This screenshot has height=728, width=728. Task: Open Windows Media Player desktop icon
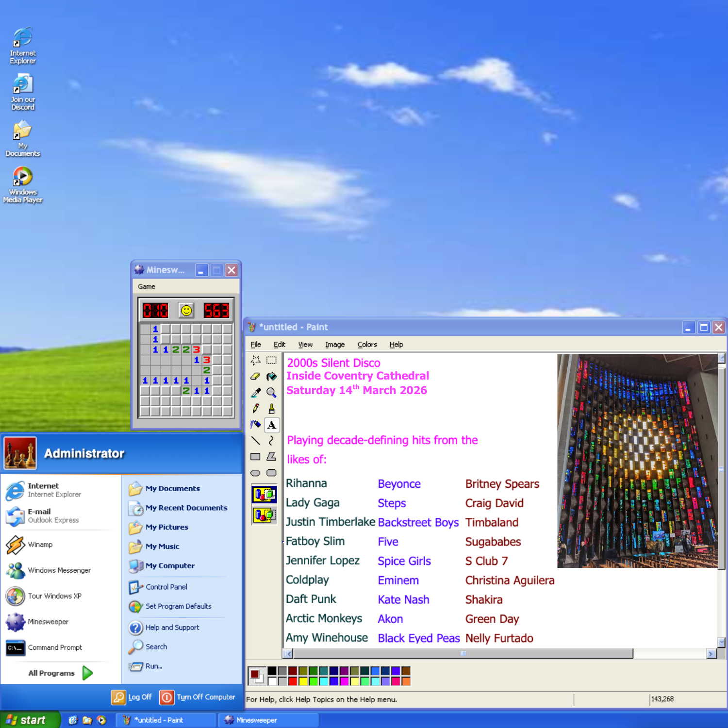22,184
